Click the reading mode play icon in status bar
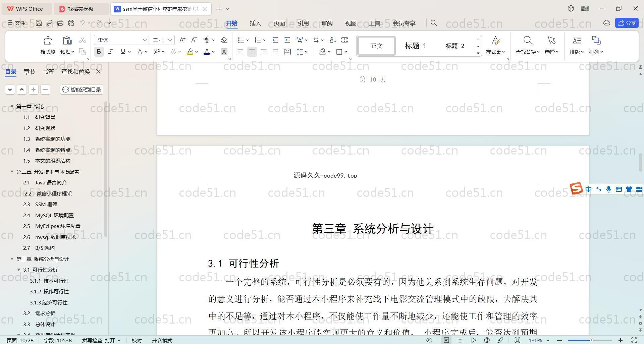Viewport: 644px width, 344px height. click(x=473, y=340)
